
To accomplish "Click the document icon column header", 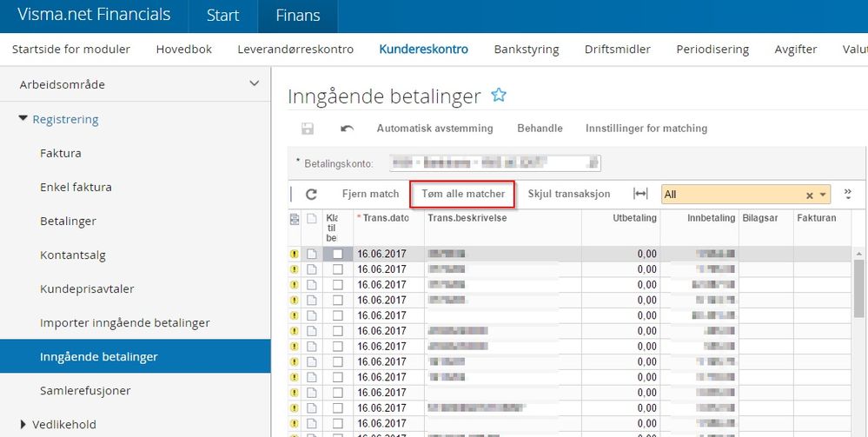I will point(312,219).
